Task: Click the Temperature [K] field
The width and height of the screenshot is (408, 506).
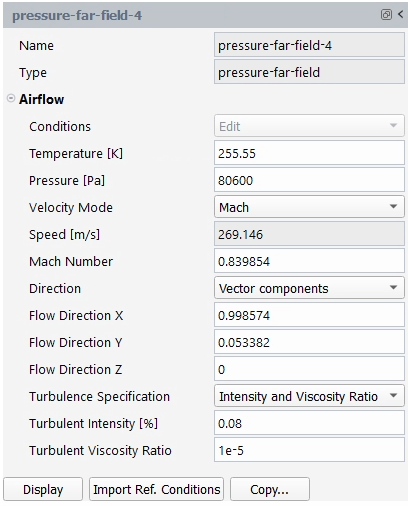Action: tap(309, 153)
